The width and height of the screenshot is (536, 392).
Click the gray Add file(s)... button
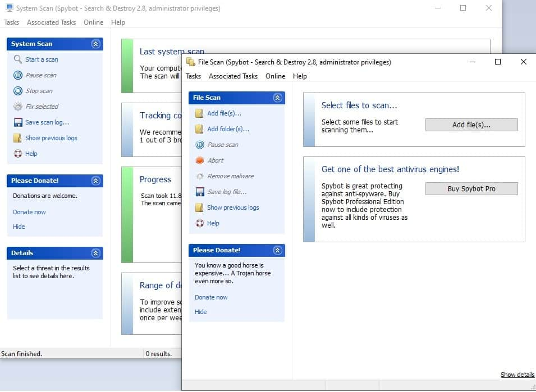tap(471, 125)
